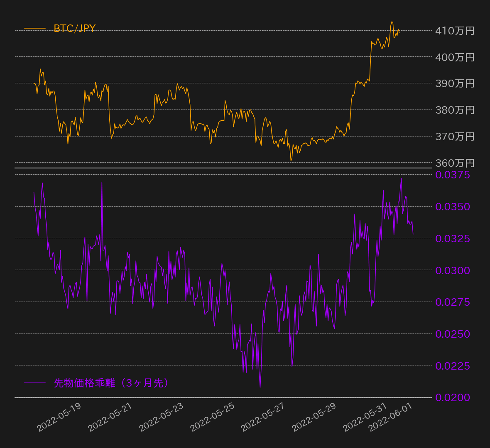Click the 0.0375 purple axis label
490x448 pixels.
click(453, 175)
